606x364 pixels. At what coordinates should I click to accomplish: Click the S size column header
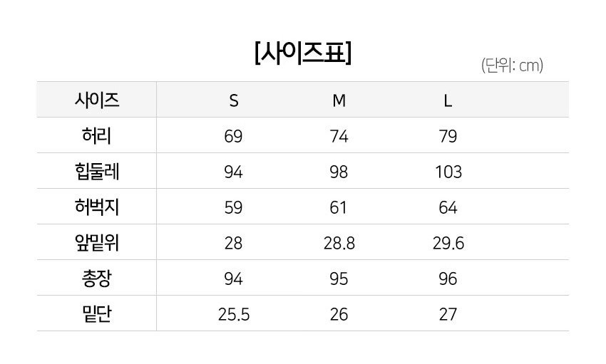pyautogui.click(x=234, y=101)
